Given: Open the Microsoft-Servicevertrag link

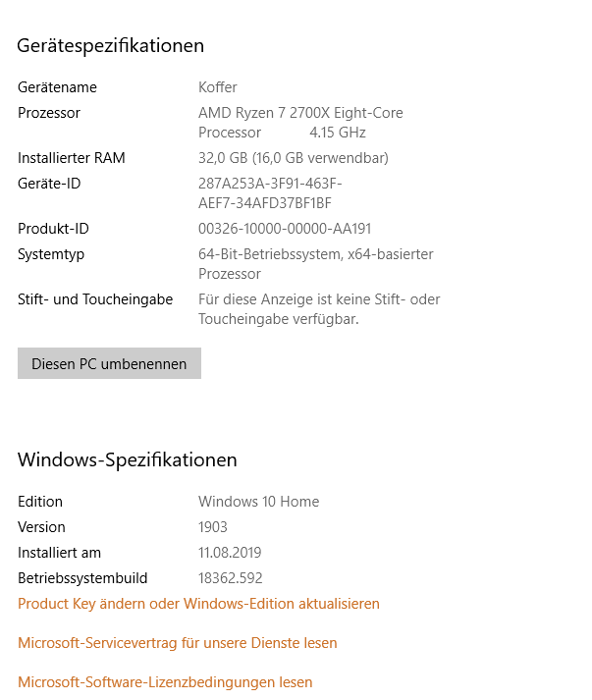Looking at the screenshot, I should click(178, 643).
